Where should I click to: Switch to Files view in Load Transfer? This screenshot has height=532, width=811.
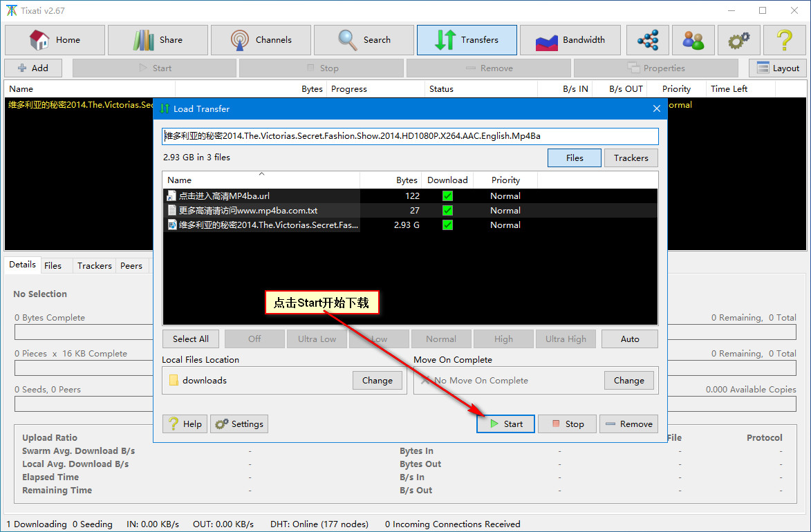point(574,158)
